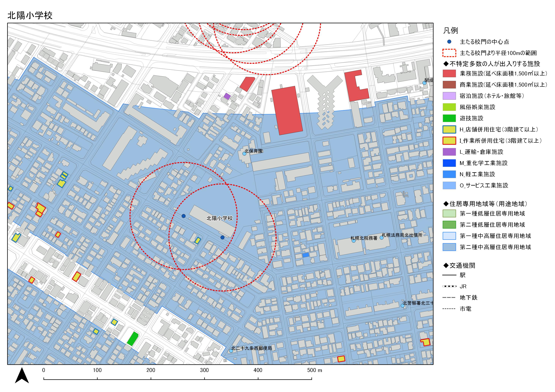Image resolution: width=555 pixels, height=392 pixels.
Task: Click the north arrow icon
Action: (x=22, y=375)
